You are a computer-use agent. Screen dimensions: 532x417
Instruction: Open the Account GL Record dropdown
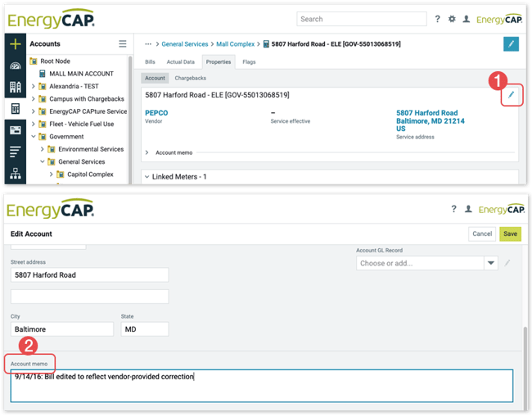(491, 263)
